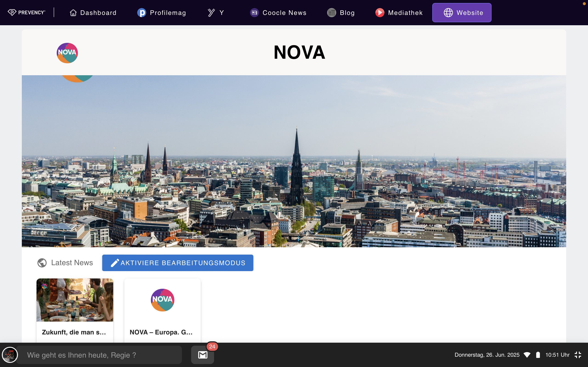Exit fullscreen using the collapse icon
The height and width of the screenshot is (367, 588).
[x=578, y=355]
